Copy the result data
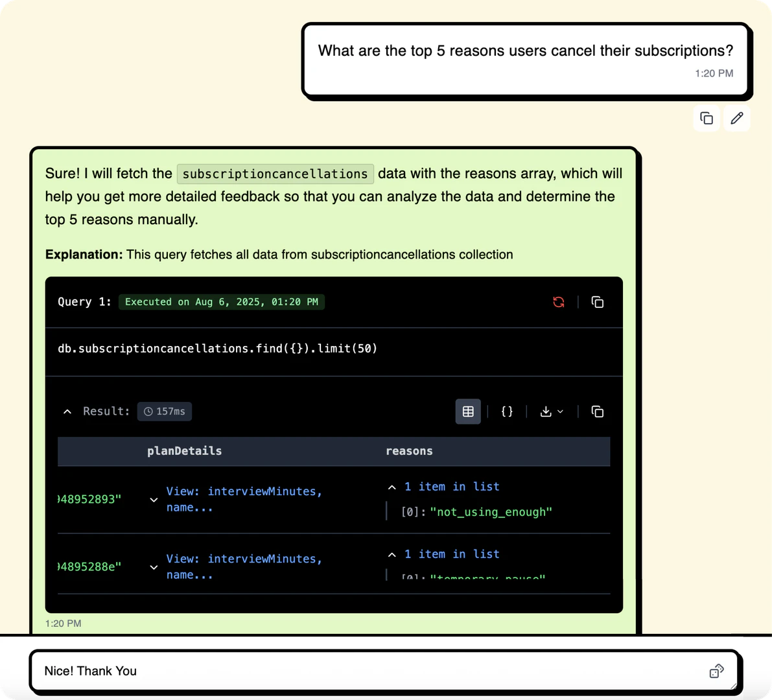Image resolution: width=772 pixels, height=700 pixels. (597, 411)
